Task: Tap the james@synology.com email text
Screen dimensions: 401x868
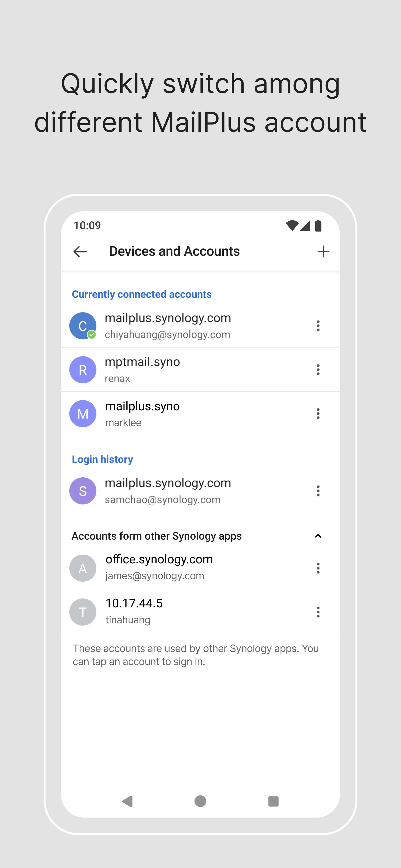Action: pyautogui.click(x=155, y=576)
